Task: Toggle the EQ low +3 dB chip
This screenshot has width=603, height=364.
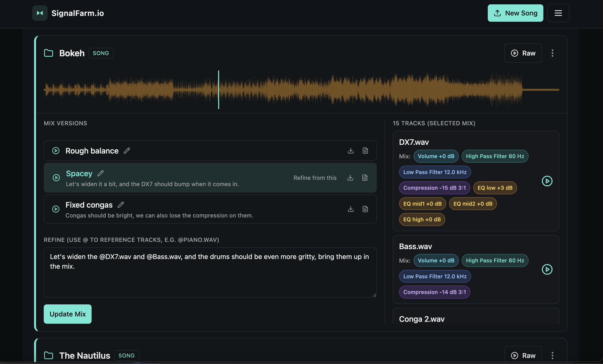Action: coord(495,188)
